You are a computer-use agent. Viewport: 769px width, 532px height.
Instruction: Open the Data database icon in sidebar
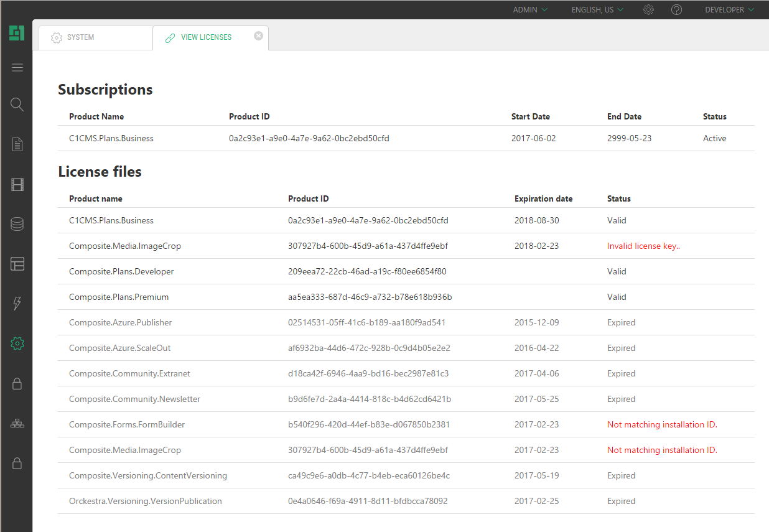click(17, 224)
